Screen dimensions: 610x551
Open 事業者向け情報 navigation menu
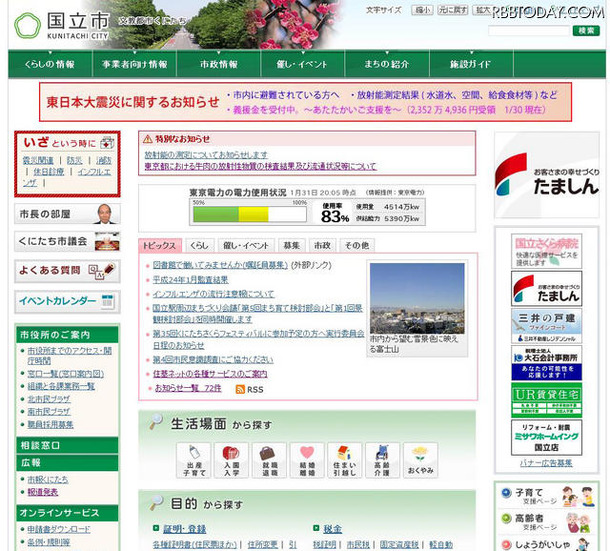click(135, 64)
